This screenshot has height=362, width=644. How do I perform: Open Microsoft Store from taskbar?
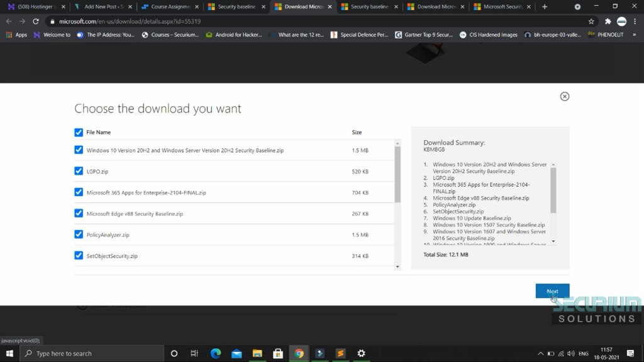(278, 353)
